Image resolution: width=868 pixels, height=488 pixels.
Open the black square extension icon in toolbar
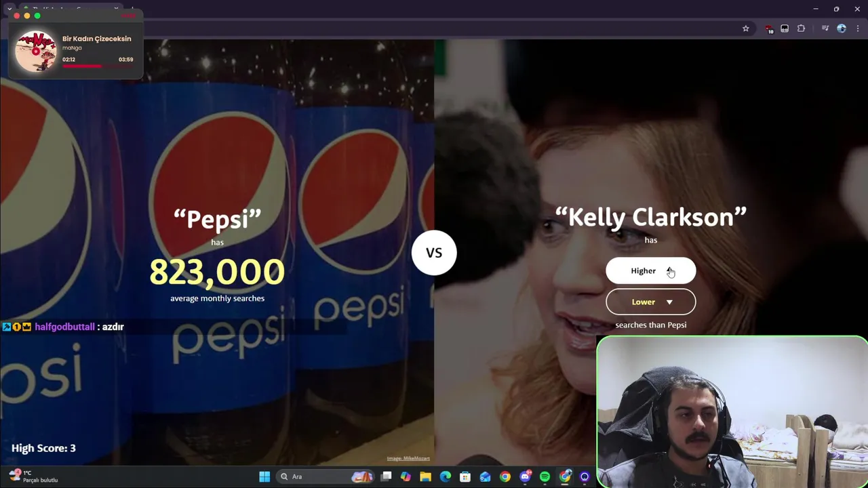(x=785, y=28)
